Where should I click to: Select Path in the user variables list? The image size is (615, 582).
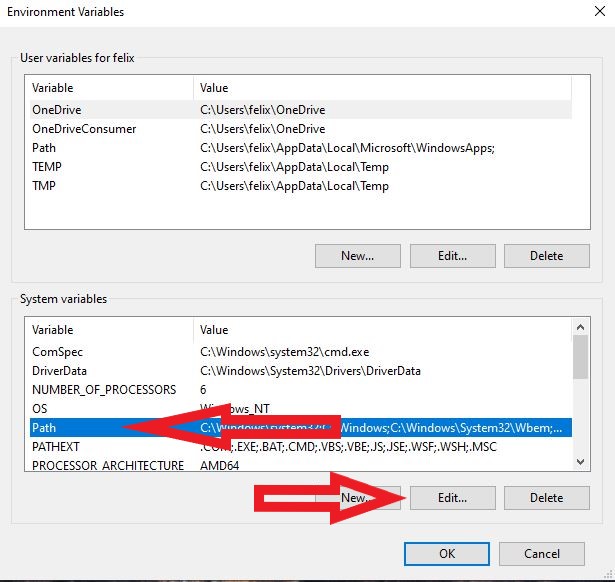pyautogui.click(x=44, y=148)
